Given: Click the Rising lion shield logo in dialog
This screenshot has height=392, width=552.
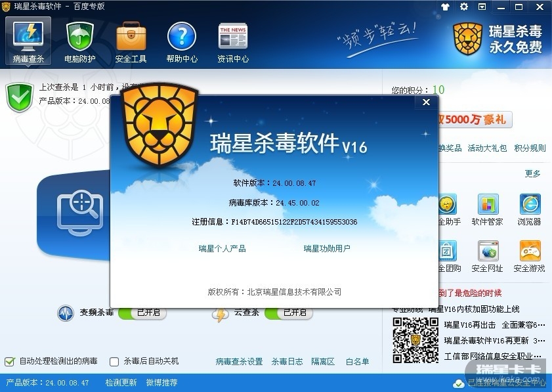Looking at the screenshot, I should [159, 124].
